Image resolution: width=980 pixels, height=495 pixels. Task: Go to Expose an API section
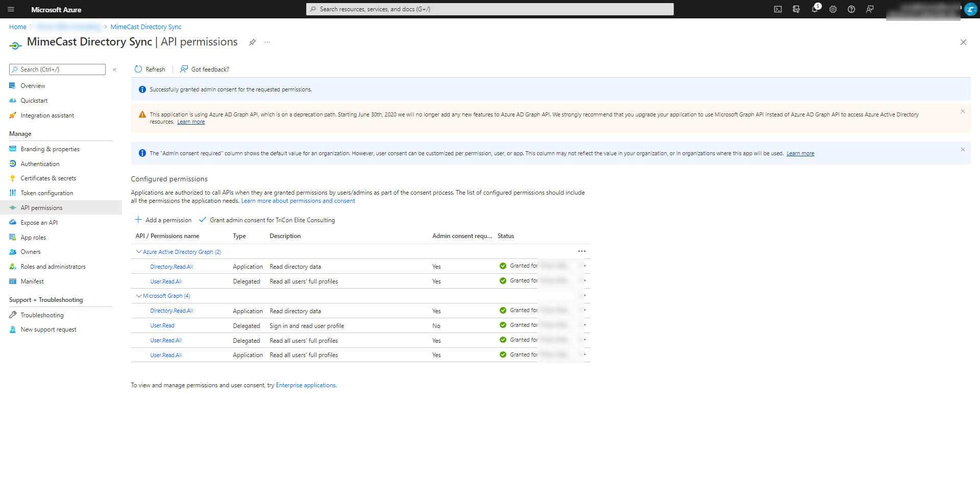pos(39,223)
